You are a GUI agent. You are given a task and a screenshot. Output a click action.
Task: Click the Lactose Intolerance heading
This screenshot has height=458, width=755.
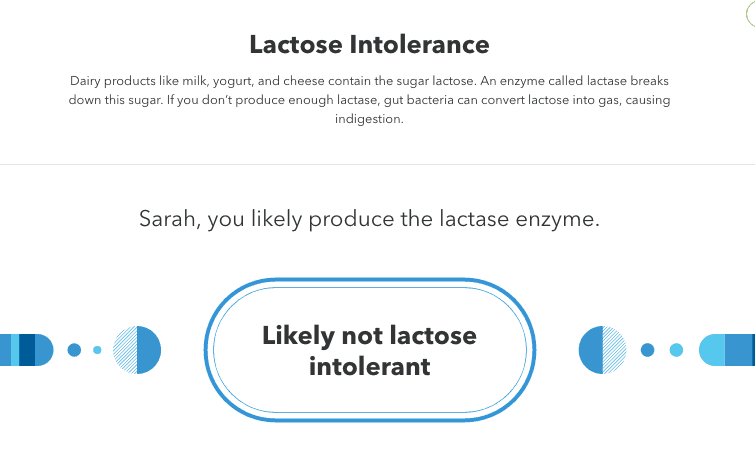pos(369,44)
